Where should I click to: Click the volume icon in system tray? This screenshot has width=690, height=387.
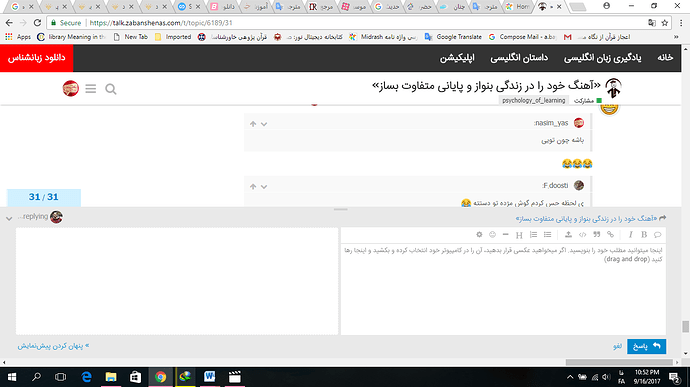pyautogui.click(x=606, y=377)
